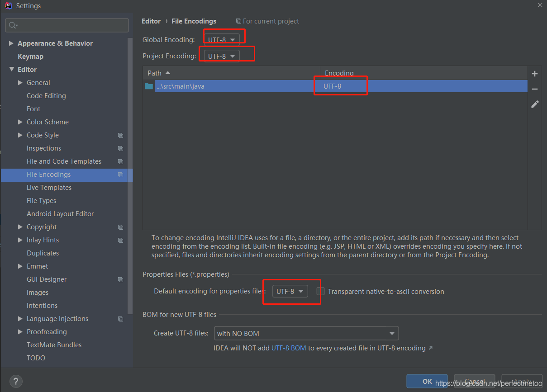Click the modified-settings icon beside Code Style

120,135
